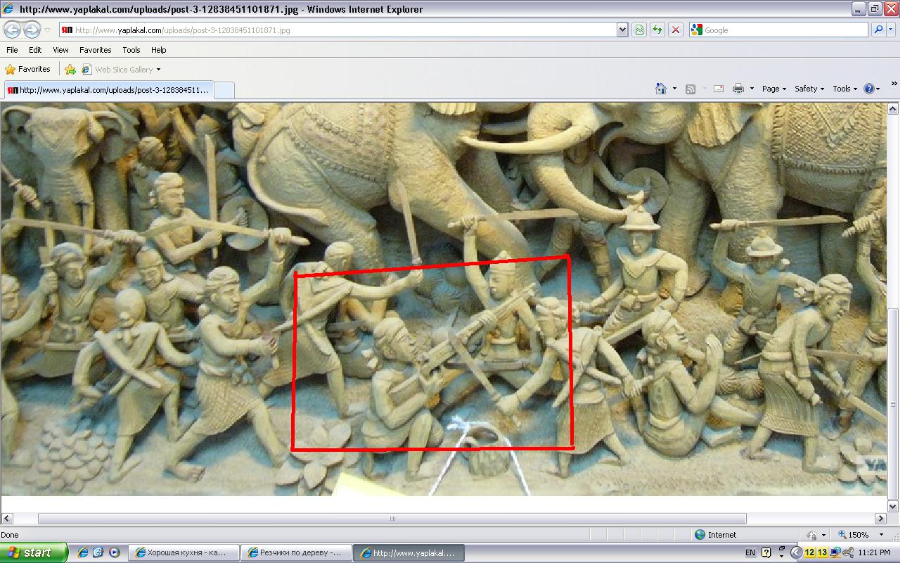Click the Done status text
Viewport: 924px width, 563px height.
(10, 535)
